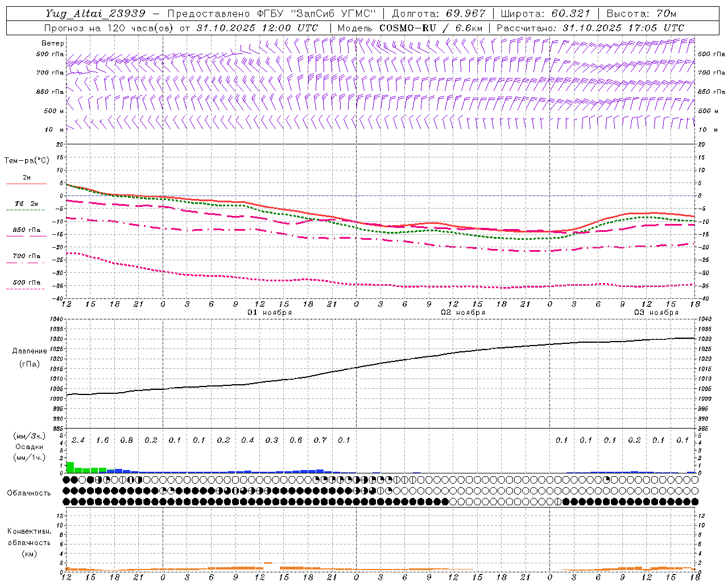The height and width of the screenshot is (582, 728).
Task: Click the (км) units label
Action: (x=29, y=554)
